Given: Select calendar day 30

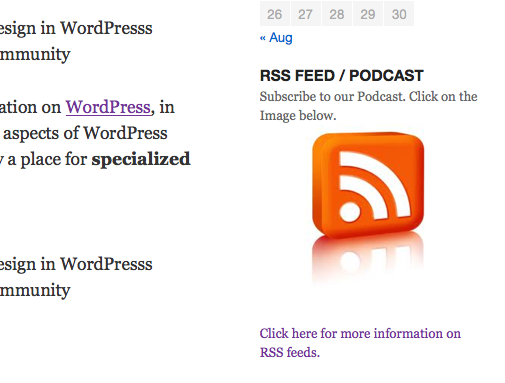Looking at the screenshot, I should click(399, 14).
